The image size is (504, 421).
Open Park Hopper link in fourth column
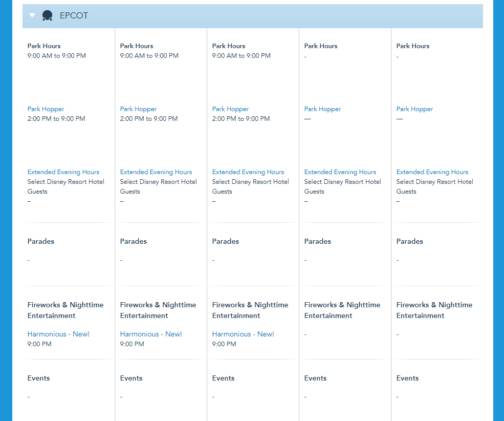tap(322, 109)
